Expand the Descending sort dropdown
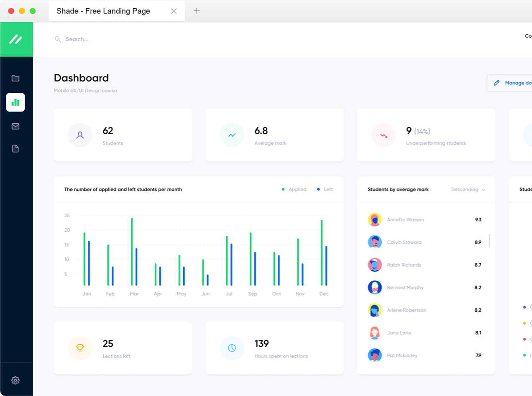The width and height of the screenshot is (532, 396). click(x=468, y=189)
